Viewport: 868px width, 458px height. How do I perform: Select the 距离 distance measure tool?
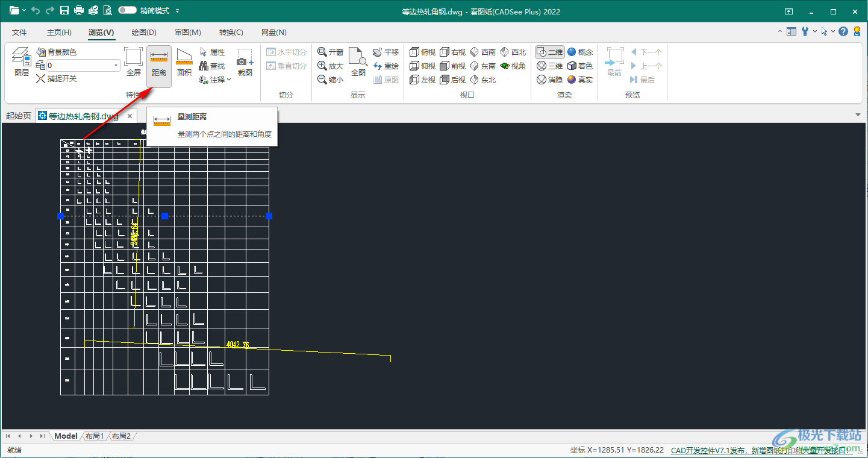(159, 66)
